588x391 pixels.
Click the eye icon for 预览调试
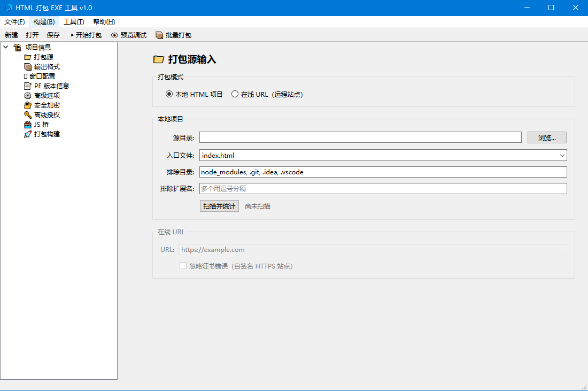[114, 35]
